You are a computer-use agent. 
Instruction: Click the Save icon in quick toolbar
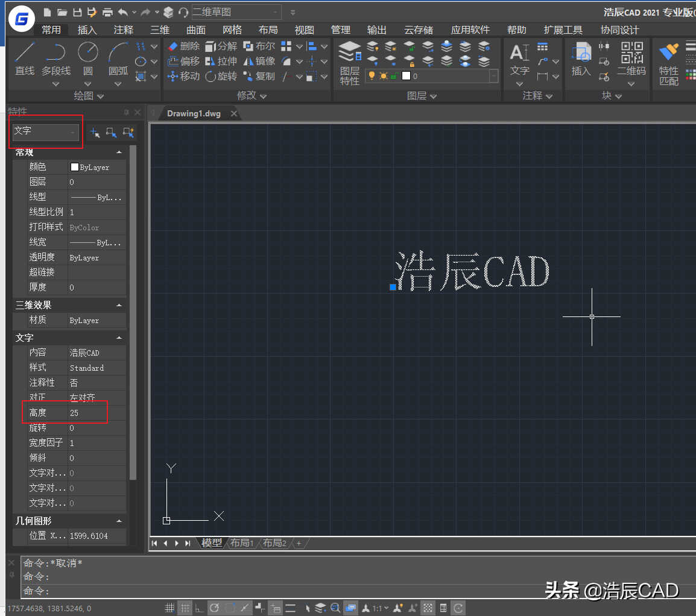(77, 13)
